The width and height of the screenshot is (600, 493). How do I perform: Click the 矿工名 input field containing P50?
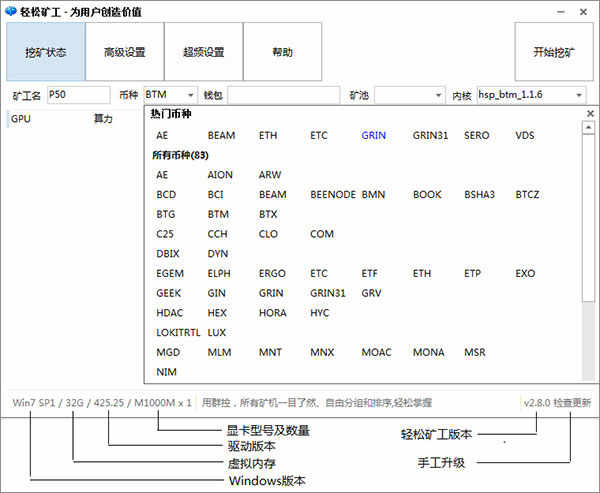click(x=78, y=95)
